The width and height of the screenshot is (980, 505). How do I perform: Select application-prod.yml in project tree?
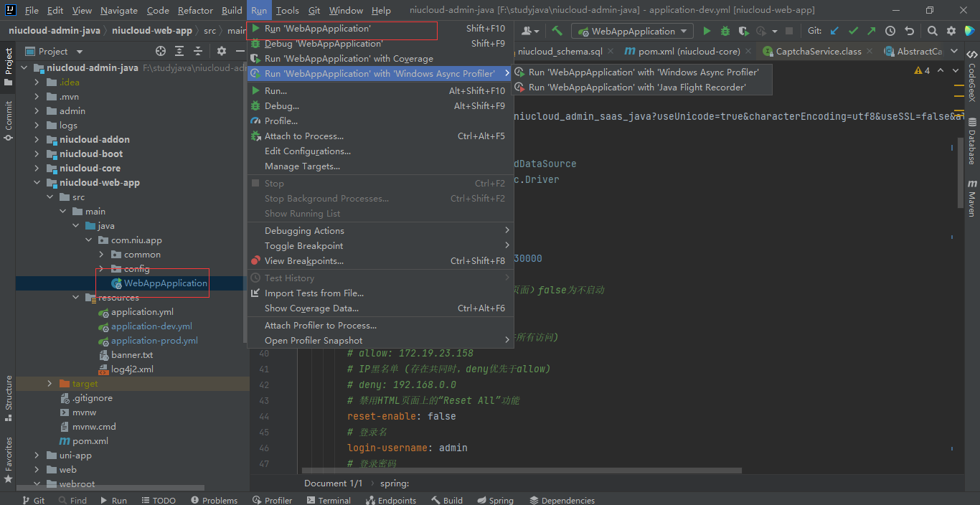click(x=154, y=341)
